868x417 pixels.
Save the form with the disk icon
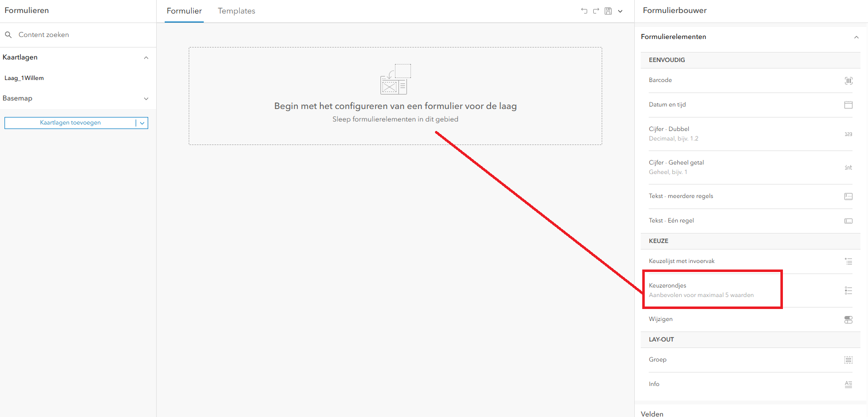click(608, 11)
